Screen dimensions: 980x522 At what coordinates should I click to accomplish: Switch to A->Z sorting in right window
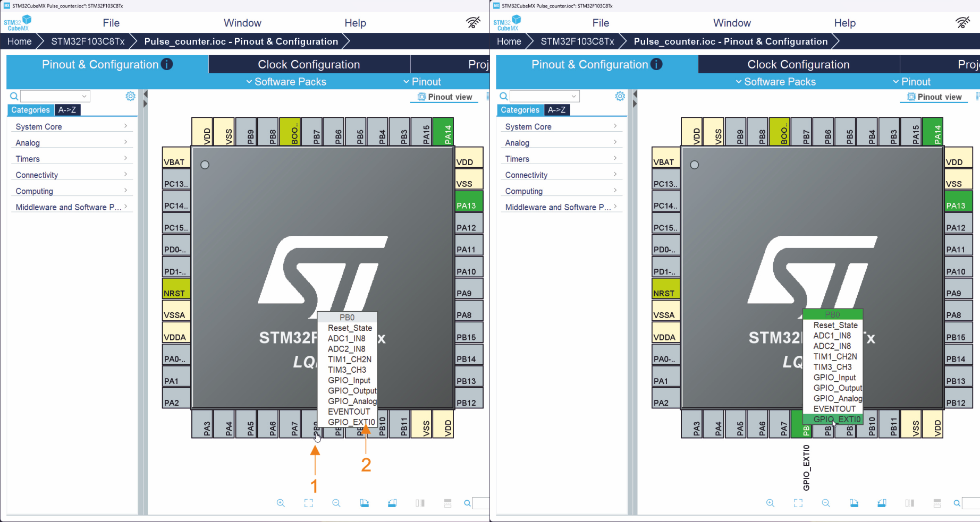556,110
